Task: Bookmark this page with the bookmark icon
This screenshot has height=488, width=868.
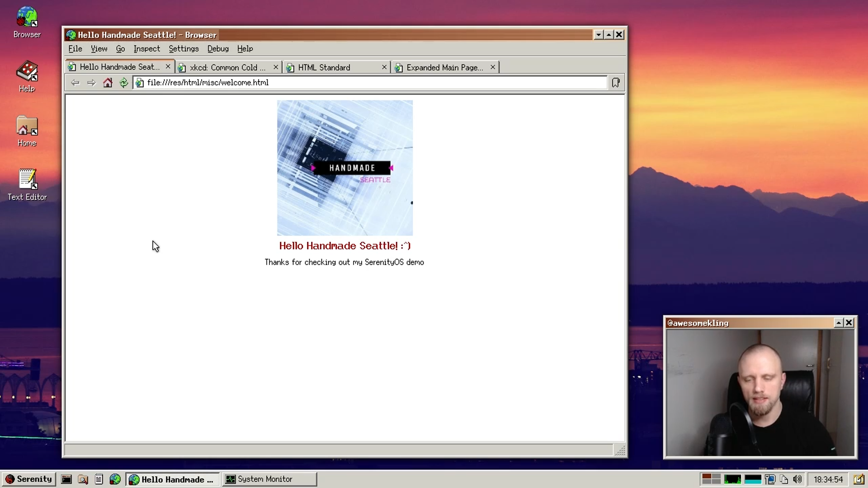Action: pos(616,83)
